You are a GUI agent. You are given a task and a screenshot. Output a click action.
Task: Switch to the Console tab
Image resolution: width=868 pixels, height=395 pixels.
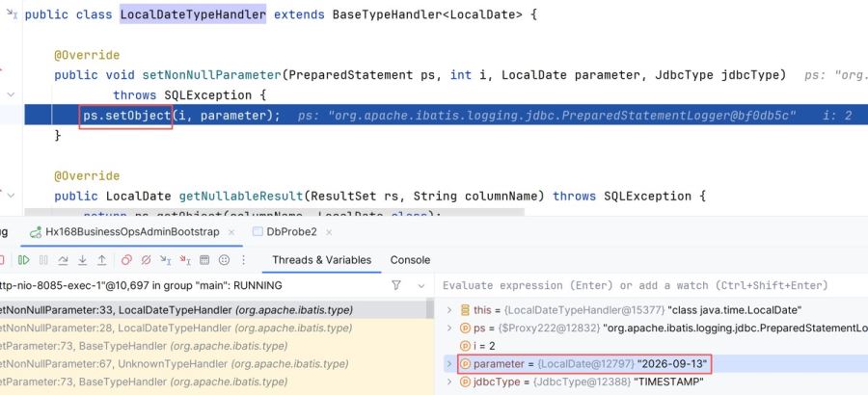point(410,260)
